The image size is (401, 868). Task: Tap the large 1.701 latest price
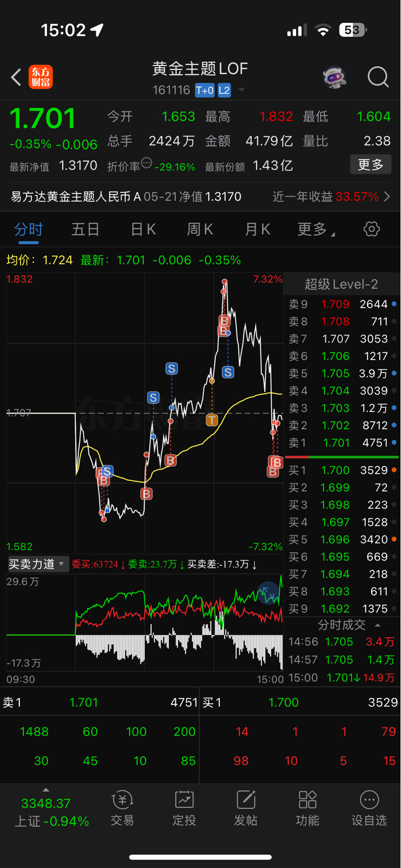tap(43, 118)
